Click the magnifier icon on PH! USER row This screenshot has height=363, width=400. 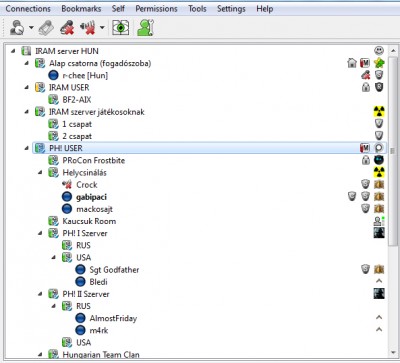click(x=379, y=148)
